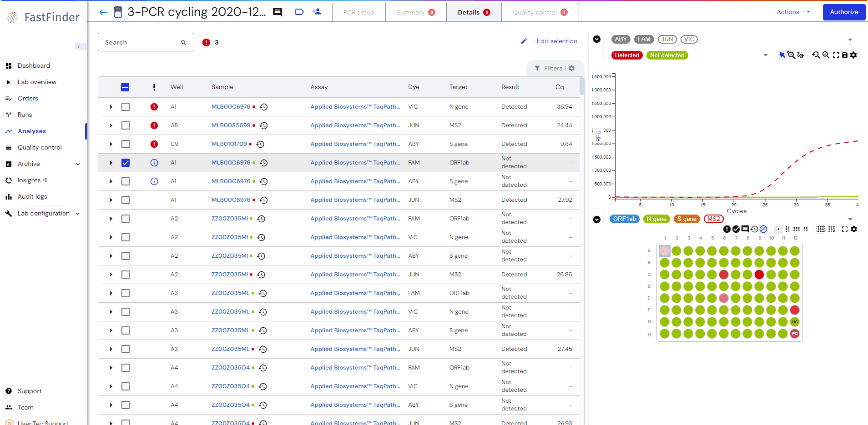Uncheck the A1 FAM ORF1ab row checkbox
The width and height of the screenshot is (868, 425).
(x=126, y=163)
